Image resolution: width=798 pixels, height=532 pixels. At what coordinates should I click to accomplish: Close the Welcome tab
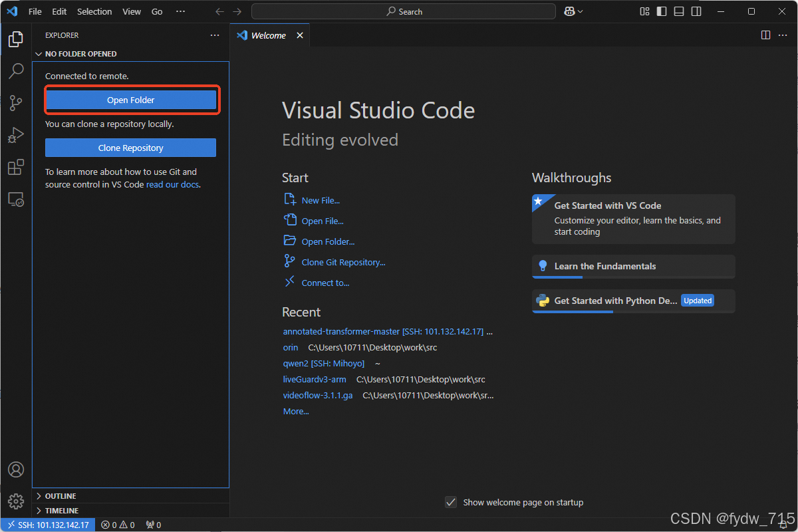coord(300,35)
